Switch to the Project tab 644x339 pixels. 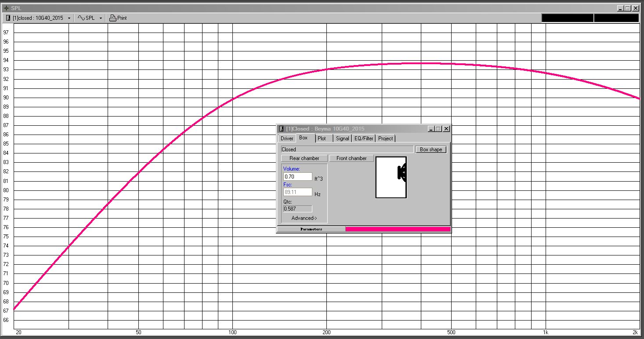click(386, 139)
